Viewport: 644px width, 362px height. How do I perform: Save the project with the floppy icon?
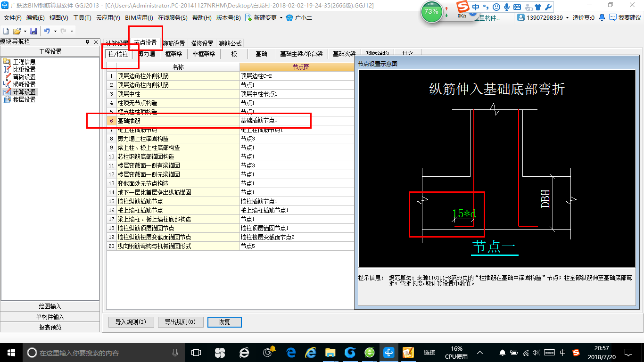[x=33, y=31]
